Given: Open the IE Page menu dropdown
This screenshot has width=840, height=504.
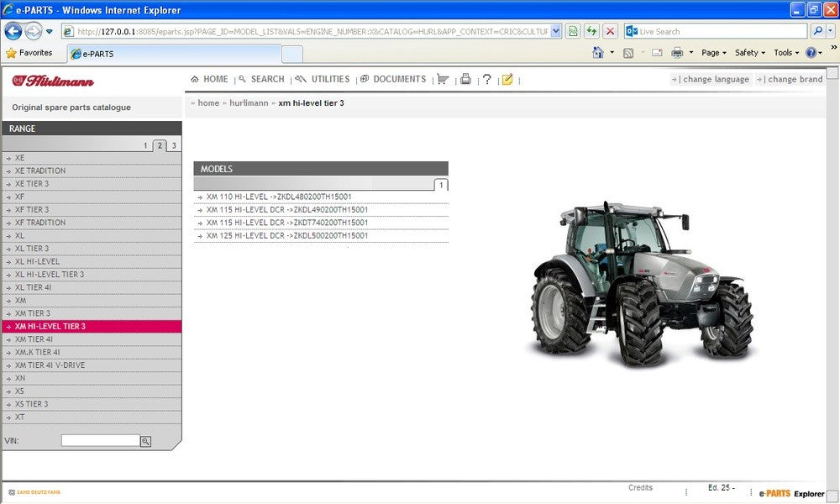Looking at the screenshot, I should click(715, 52).
